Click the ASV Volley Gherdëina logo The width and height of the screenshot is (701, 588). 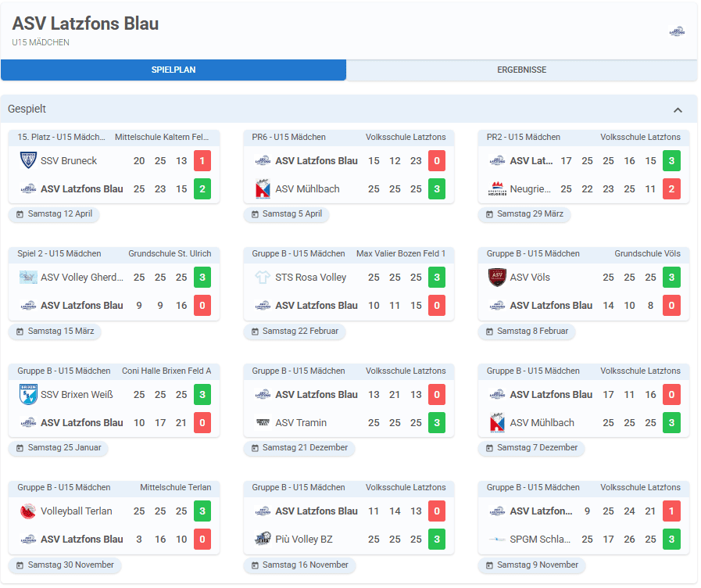click(x=28, y=277)
